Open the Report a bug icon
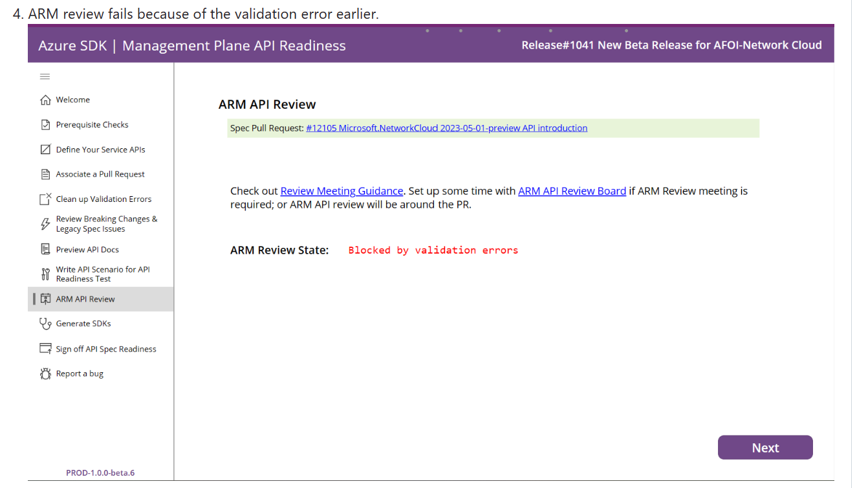 click(45, 373)
